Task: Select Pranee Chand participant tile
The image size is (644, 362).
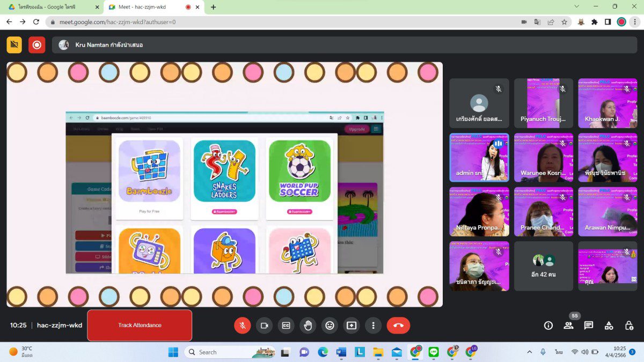Action: [x=544, y=212]
